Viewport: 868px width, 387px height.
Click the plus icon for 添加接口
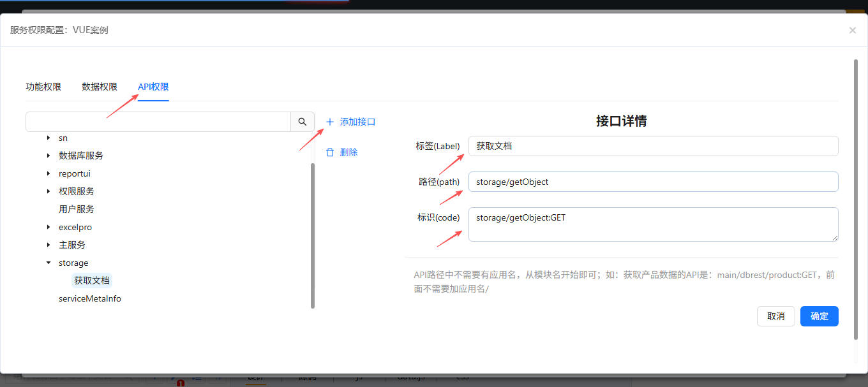coord(330,122)
